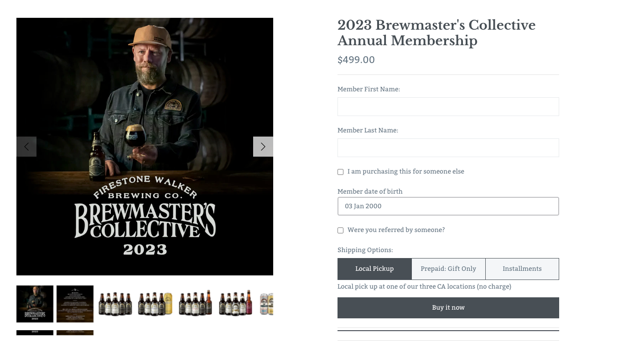Image resolution: width=644 pixels, height=343 pixels.
Task: Select thumbnail with bottles and red bottle
Action: (235, 304)
